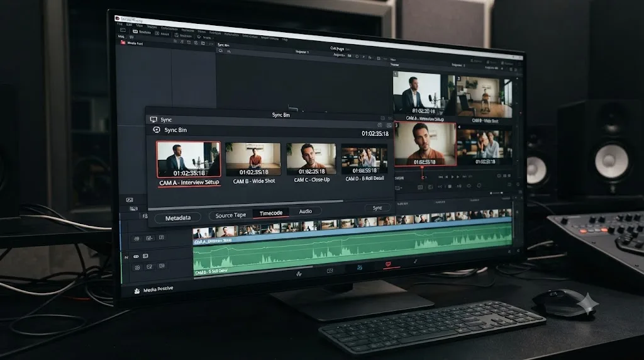The image size is (644, 360).
Task: Click the monitor icon beside the Sync label
Action: tap(153, 120)
